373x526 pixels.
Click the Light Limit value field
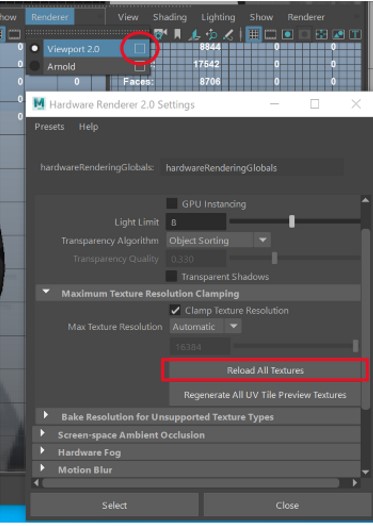196,222
